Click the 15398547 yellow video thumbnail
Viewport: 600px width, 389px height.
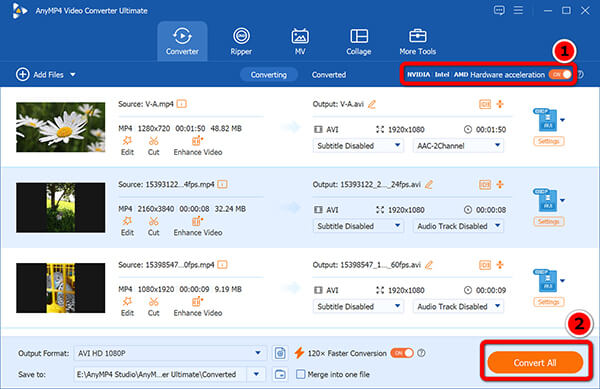tap(60, 288)
